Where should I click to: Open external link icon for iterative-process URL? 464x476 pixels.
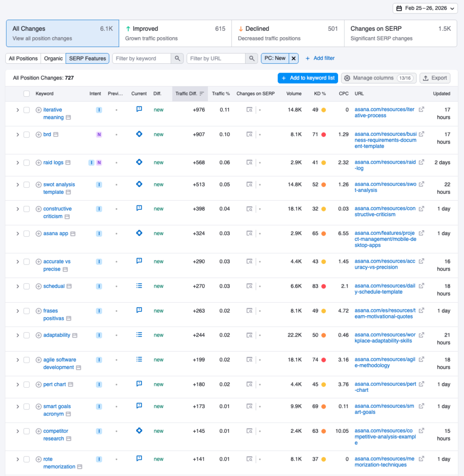pos(421,110)
